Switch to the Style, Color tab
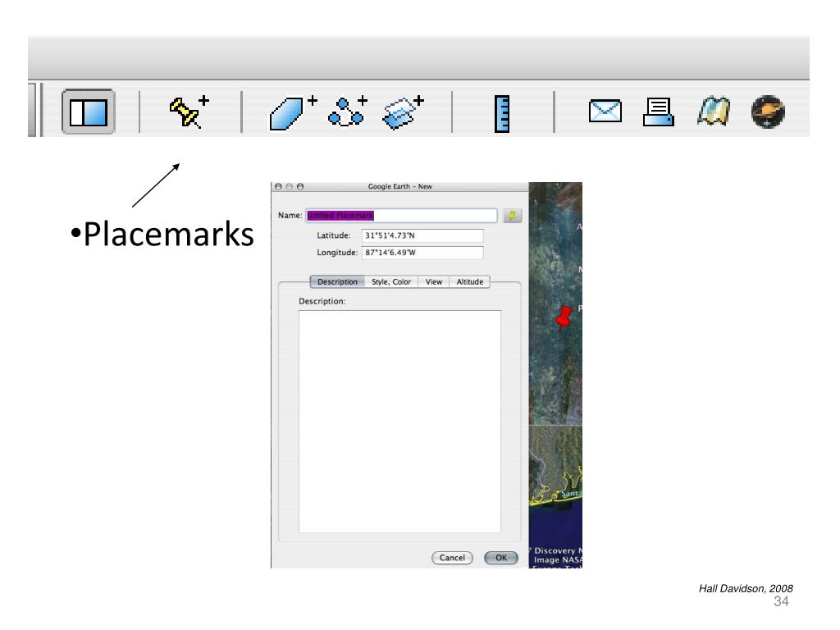The height and width of the screenshot is (630, 840). (x=391, y=282)
